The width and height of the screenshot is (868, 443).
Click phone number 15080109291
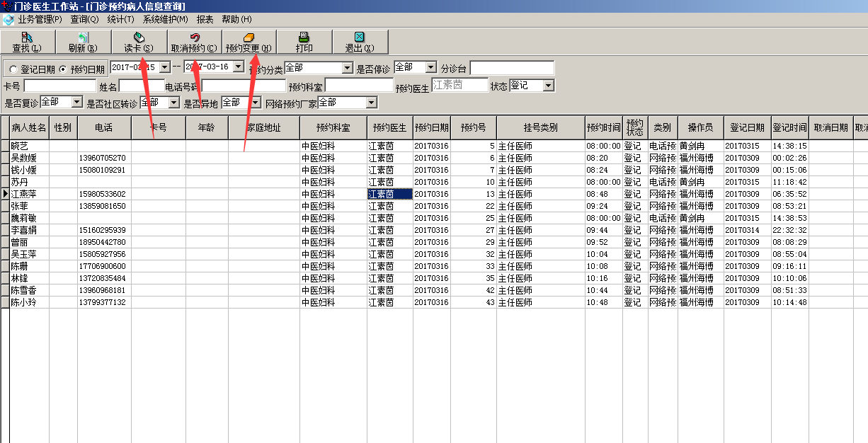pyautogui.click(x=103, y=170)
